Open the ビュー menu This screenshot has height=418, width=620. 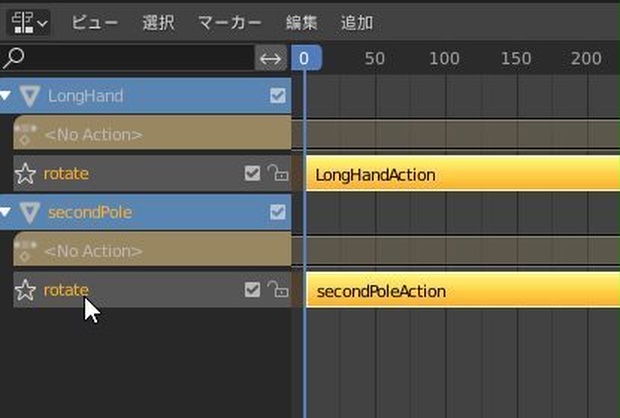[95, 23]
